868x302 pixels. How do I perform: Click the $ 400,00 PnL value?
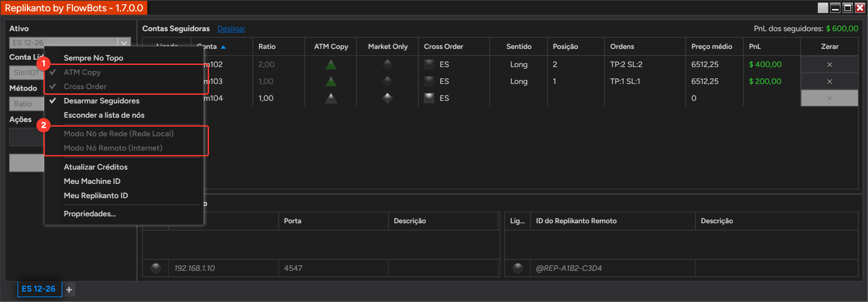coord(765,64)
